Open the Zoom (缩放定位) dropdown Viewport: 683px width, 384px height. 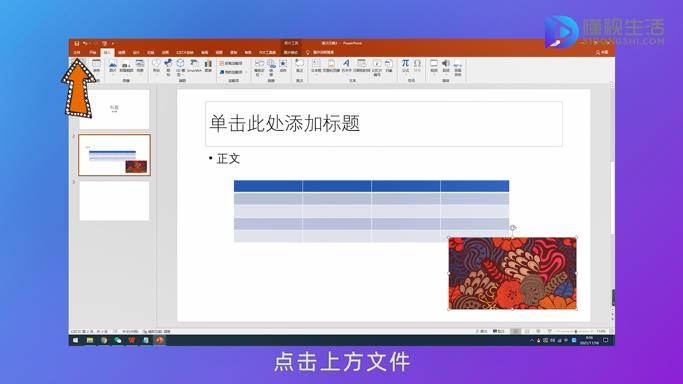point(259,67)
